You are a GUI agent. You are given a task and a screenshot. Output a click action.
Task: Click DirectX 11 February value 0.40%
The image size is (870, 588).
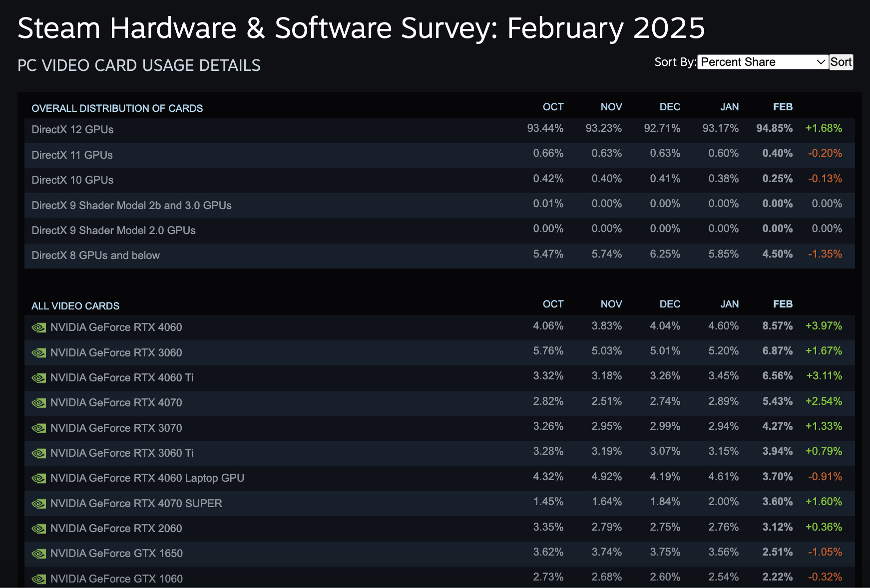point(778,153)
